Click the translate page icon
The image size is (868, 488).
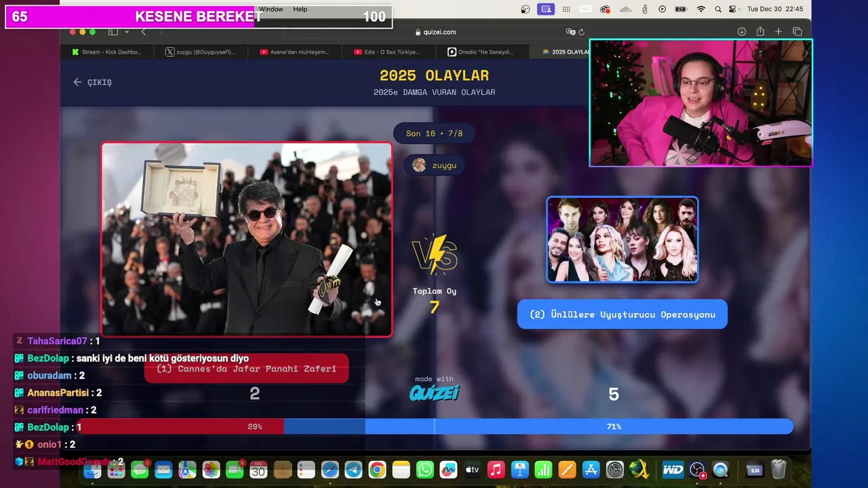pos(570,32)
